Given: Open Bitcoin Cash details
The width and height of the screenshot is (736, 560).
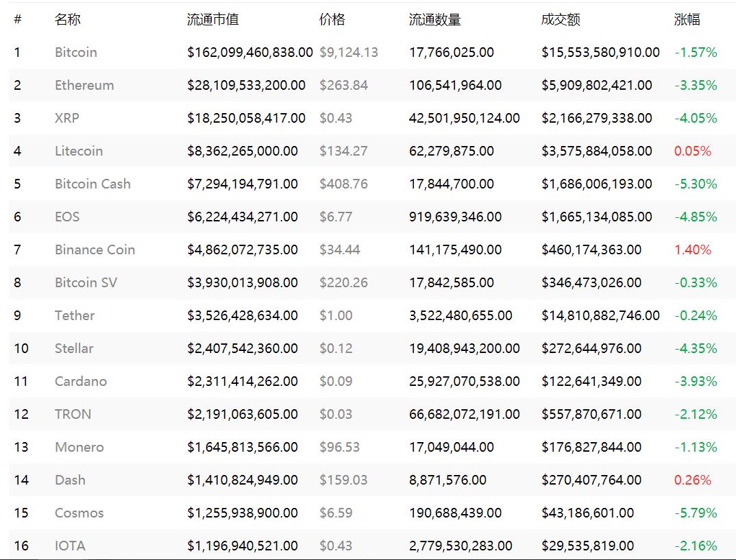Looking at the screenshot, I should coord(93,184).
